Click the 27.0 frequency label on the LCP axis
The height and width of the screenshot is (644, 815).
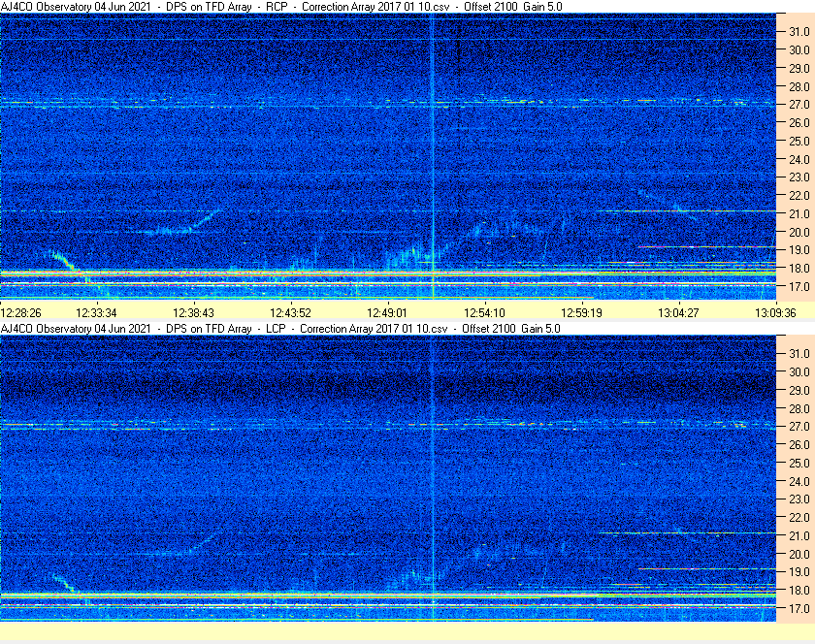799,426
